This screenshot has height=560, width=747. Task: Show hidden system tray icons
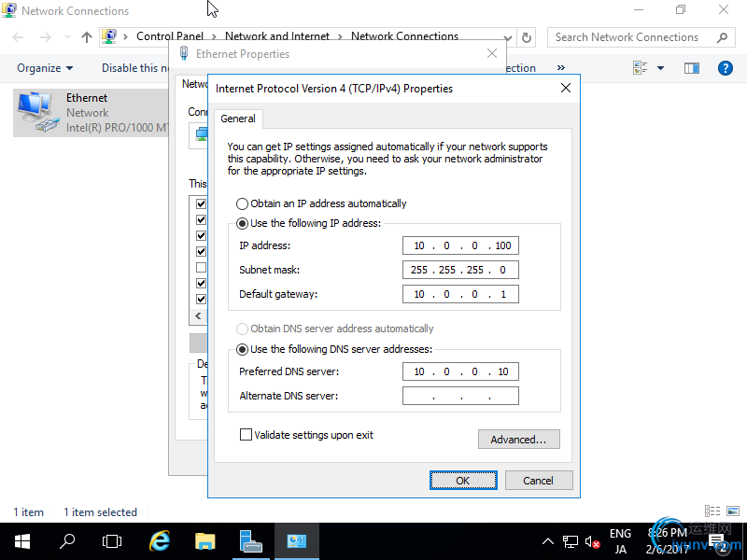548,541
